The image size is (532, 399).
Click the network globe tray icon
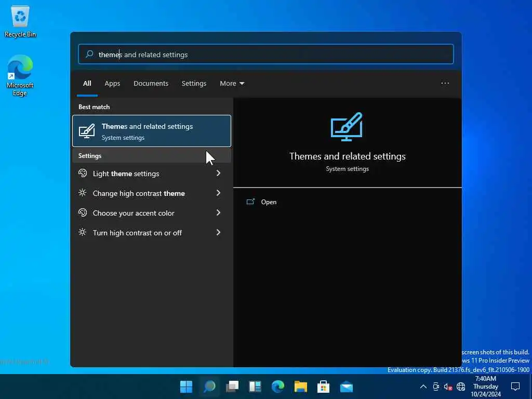coord(461,387)
